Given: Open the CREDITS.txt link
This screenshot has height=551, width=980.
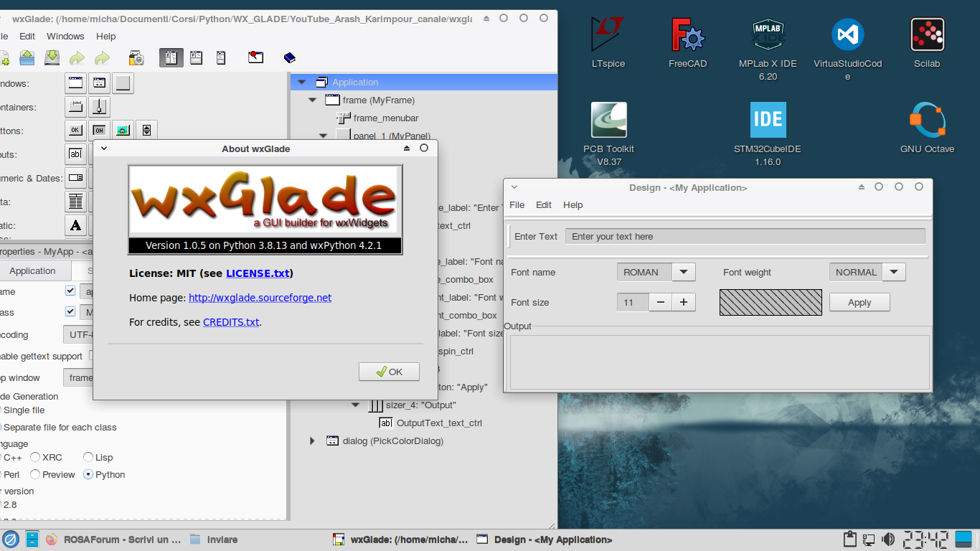Looking at the screenshot, I should [231, 322].
